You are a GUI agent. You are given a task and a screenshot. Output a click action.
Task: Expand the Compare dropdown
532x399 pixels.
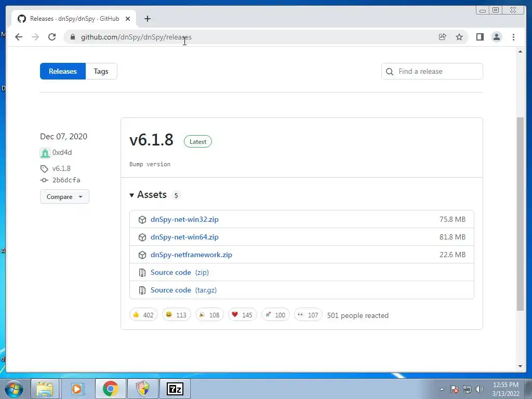click(64, 196)
